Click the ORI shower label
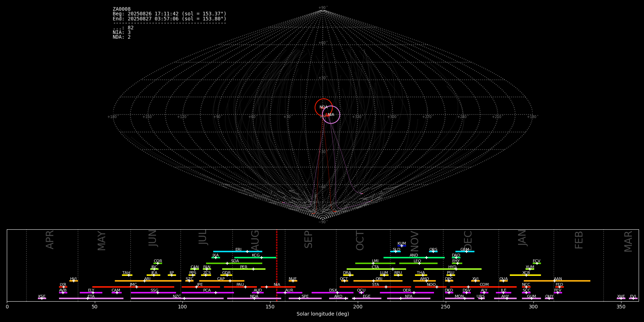Screen dimensions: 644x322 pyautogui.click(x=379, y=279)
